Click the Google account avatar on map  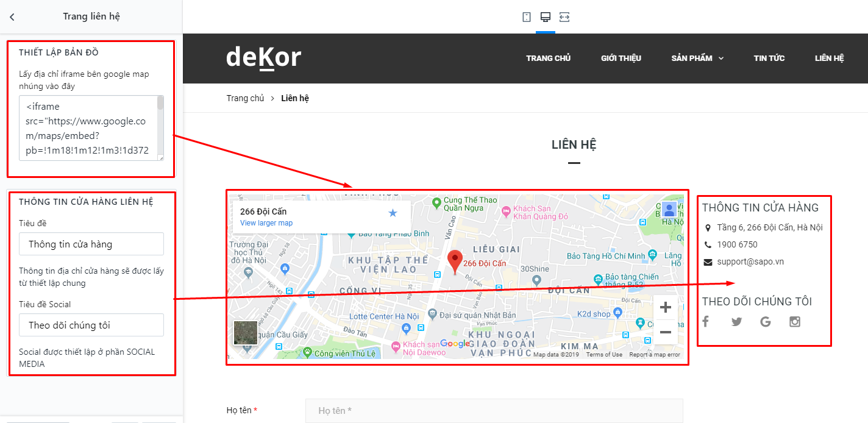coord(669,210)
